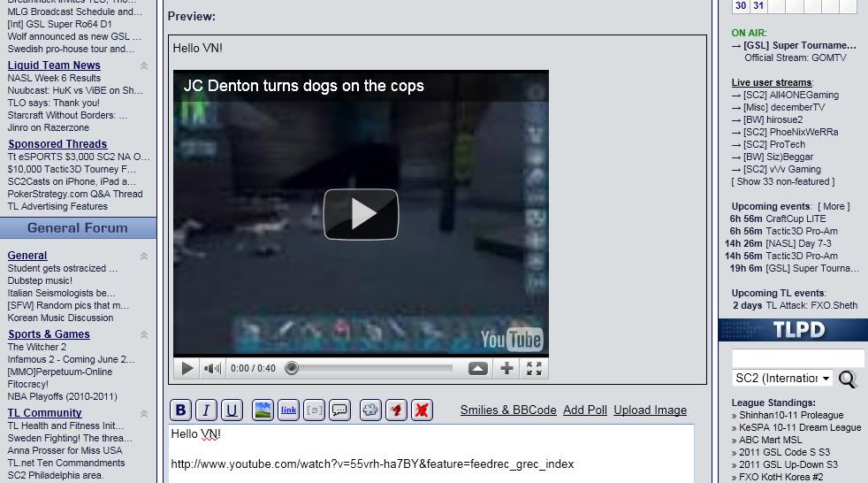The width and height of the screenshot is (868, 483).
Task: Click the red dragon icon button
Action: point(396,410)
